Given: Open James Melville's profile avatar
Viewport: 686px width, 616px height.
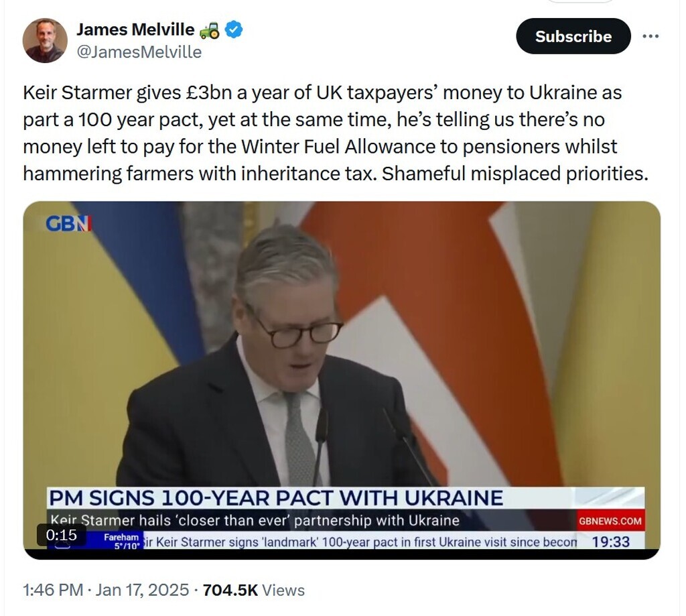Looking at the screenshot, I should [45, 40].
